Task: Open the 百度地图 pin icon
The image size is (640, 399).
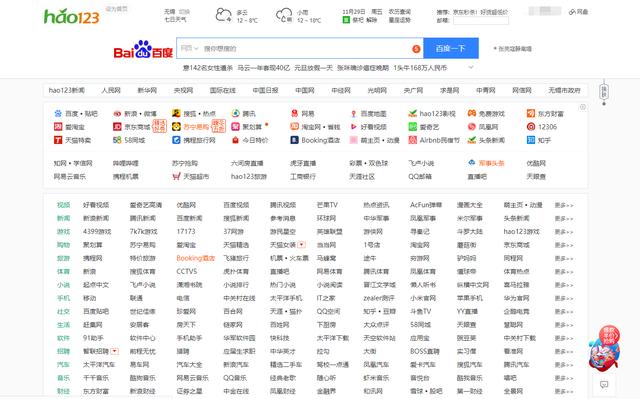Action: [x=353, y=113]
